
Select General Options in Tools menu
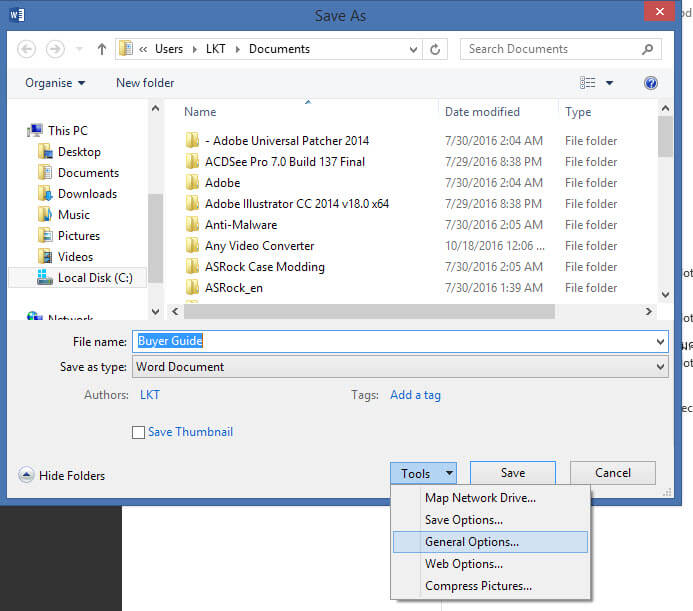point(490,542)
